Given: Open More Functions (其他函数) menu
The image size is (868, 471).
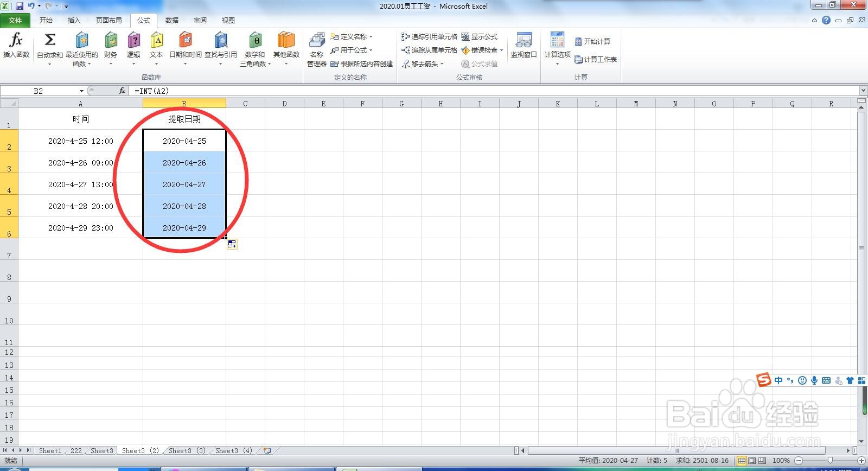Looking at the screenshot, I should point(286,49).
